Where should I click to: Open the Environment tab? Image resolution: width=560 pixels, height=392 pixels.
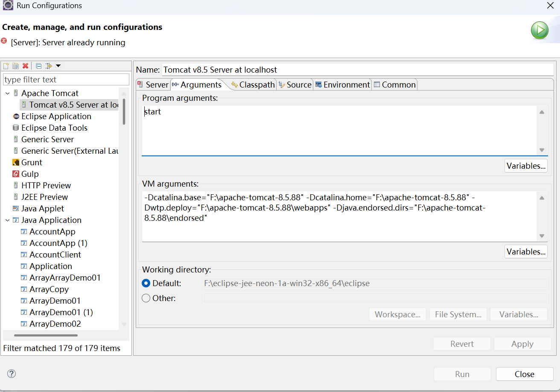click(342, 85)
